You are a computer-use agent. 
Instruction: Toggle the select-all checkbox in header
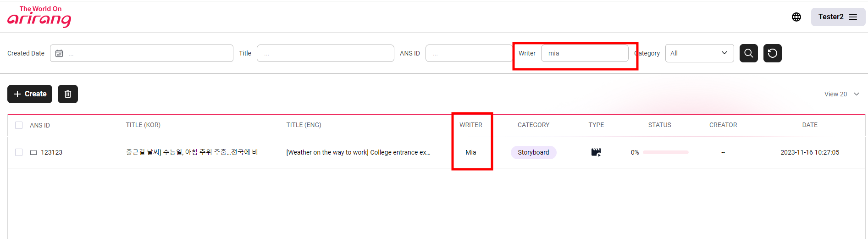(19, 125)
